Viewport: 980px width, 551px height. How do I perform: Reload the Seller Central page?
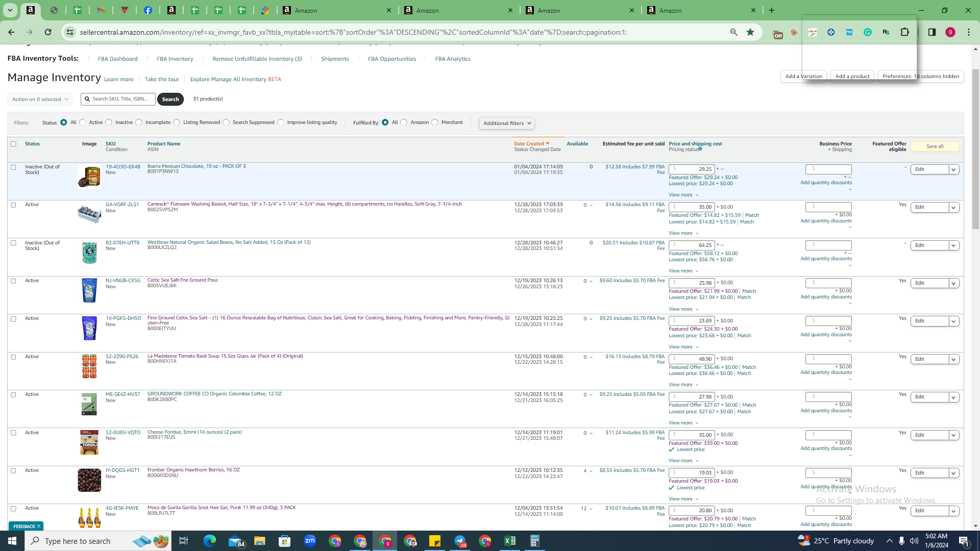tap(48, 32)
